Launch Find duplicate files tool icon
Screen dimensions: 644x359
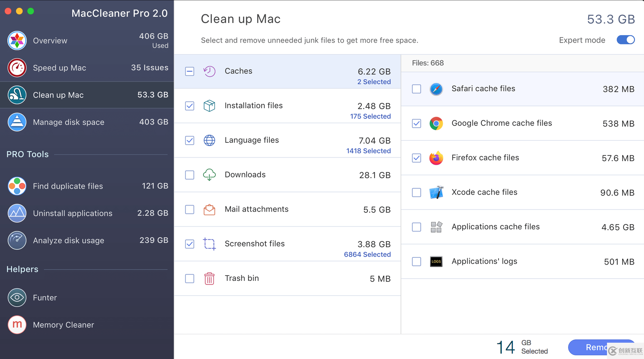(17, 186)
